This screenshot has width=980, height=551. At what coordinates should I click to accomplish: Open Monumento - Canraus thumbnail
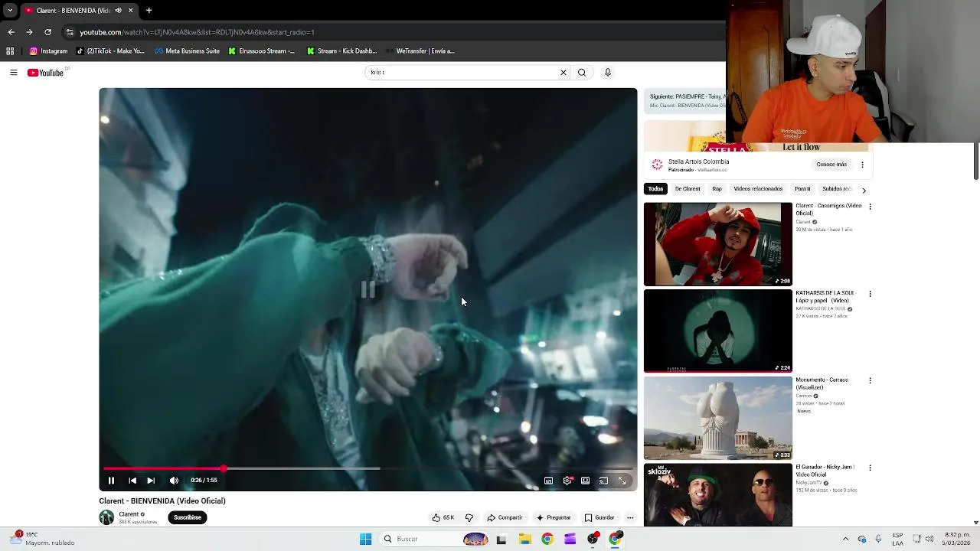tap(718, 418)
